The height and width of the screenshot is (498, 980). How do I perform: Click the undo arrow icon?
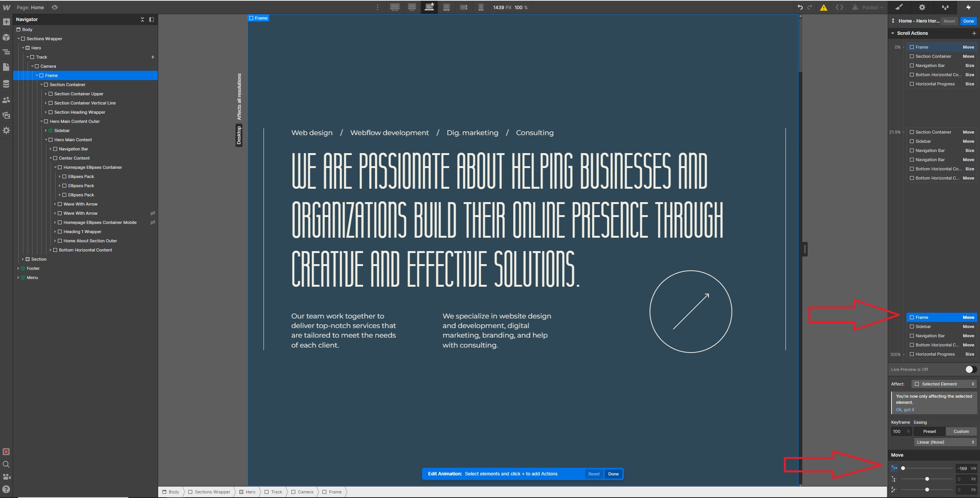coord(800,7)
